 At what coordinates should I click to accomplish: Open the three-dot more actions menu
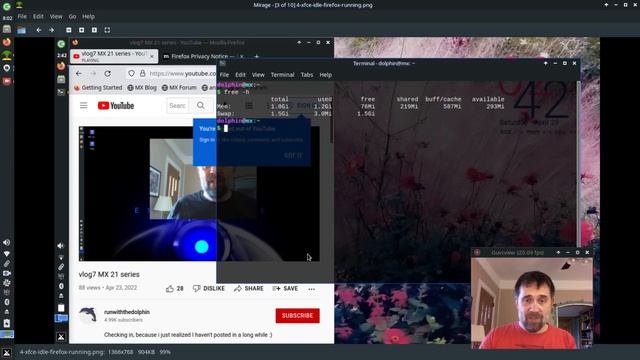click(312, 289)
